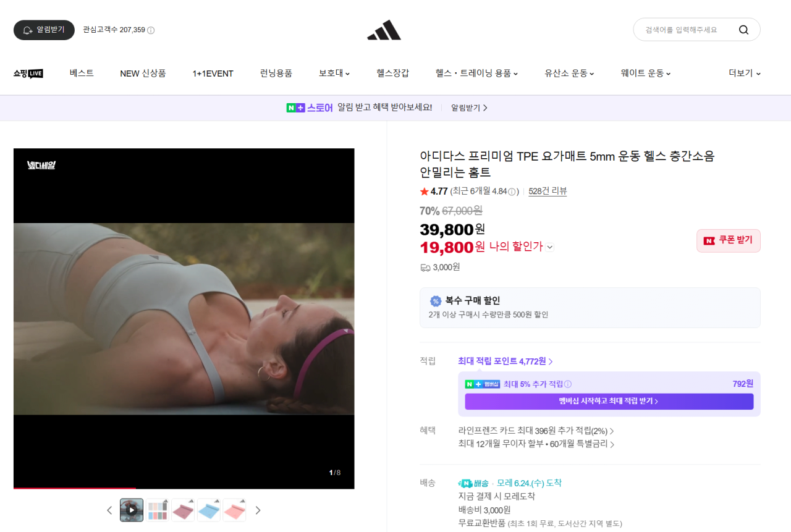
Task: Expand the 보호대 menu
Action: pyautogui.click(x=334, y=74)
